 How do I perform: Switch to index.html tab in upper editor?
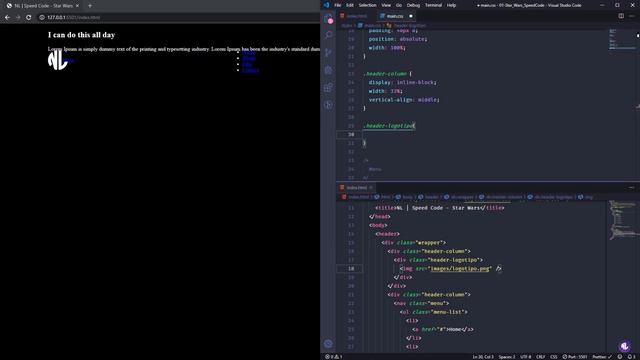pyautogui.click(x=354, y=16)
